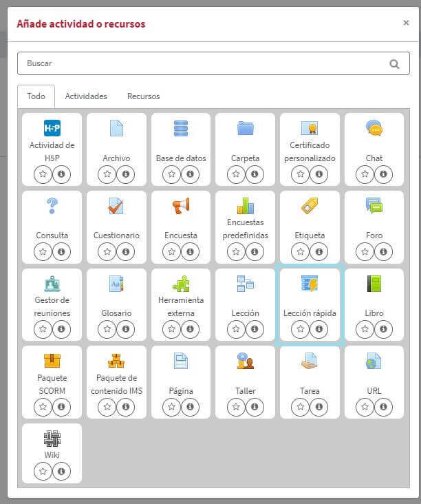
Task: Star the Herramienta externa activity
Action: [x=171, y=329]
